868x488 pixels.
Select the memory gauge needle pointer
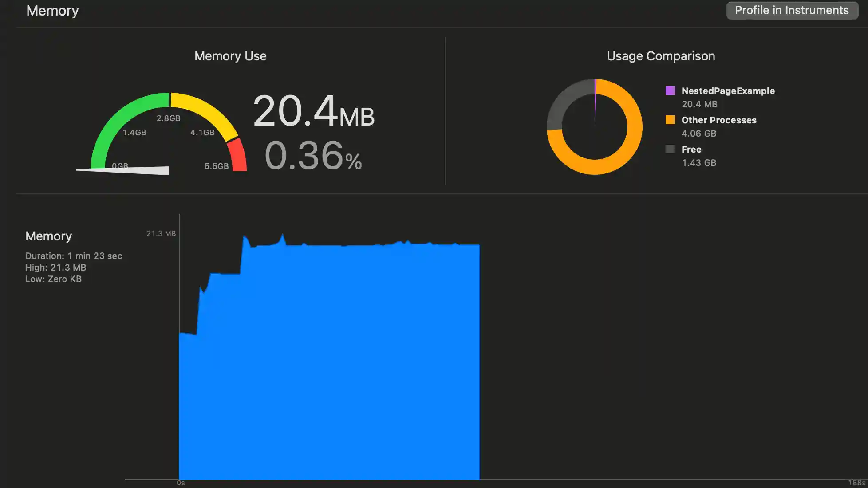point(133,170)
